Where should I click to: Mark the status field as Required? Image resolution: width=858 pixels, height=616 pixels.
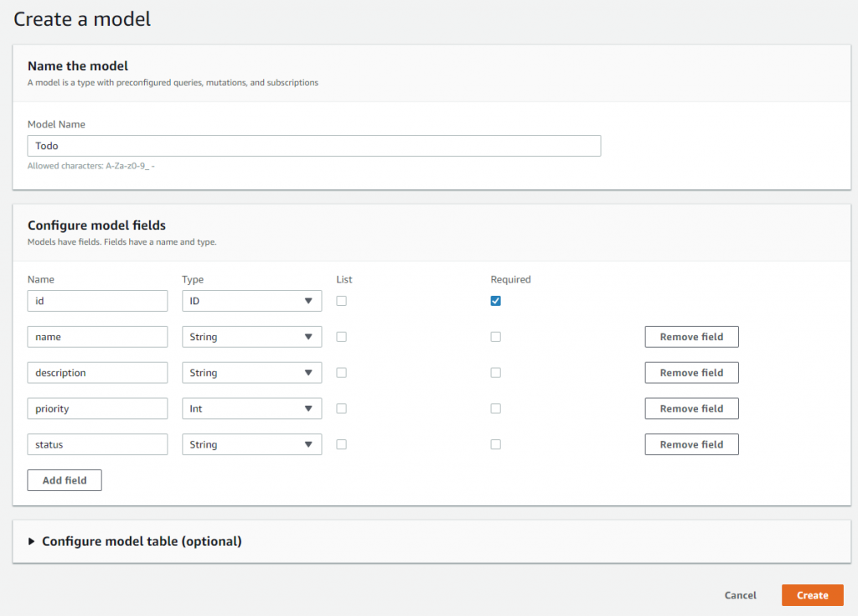coord(496,445)
